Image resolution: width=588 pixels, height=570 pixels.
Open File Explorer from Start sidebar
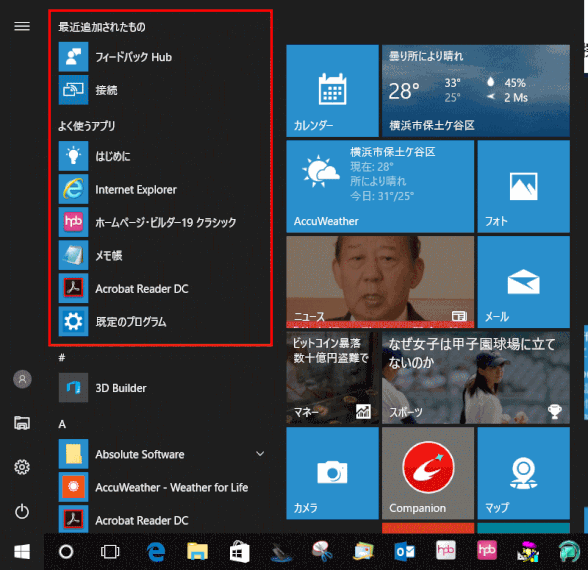tap(22, 423)
